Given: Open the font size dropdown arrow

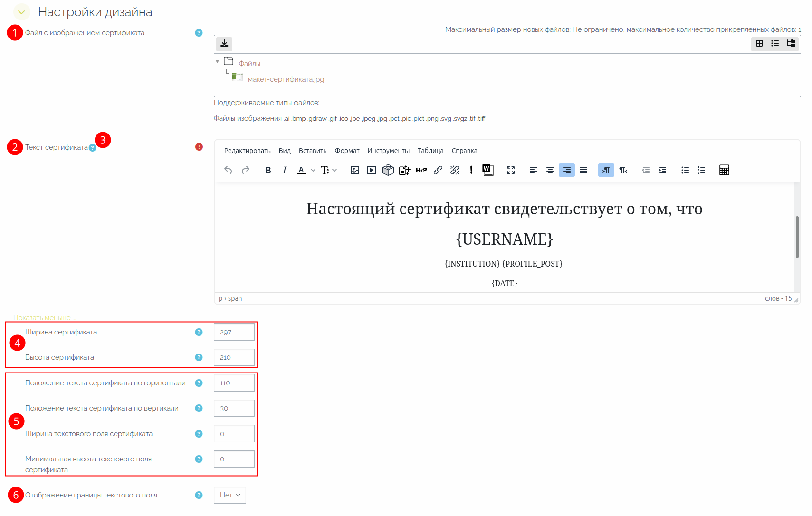Looking at the screenshot, I should 334,170.
